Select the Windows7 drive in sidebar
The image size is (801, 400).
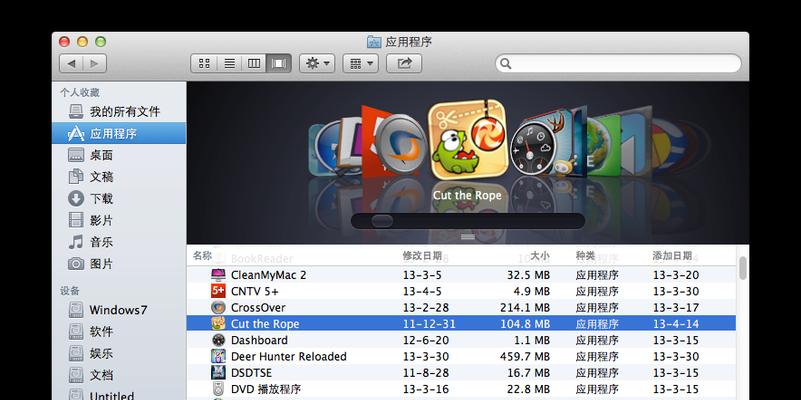coord(119,310)
